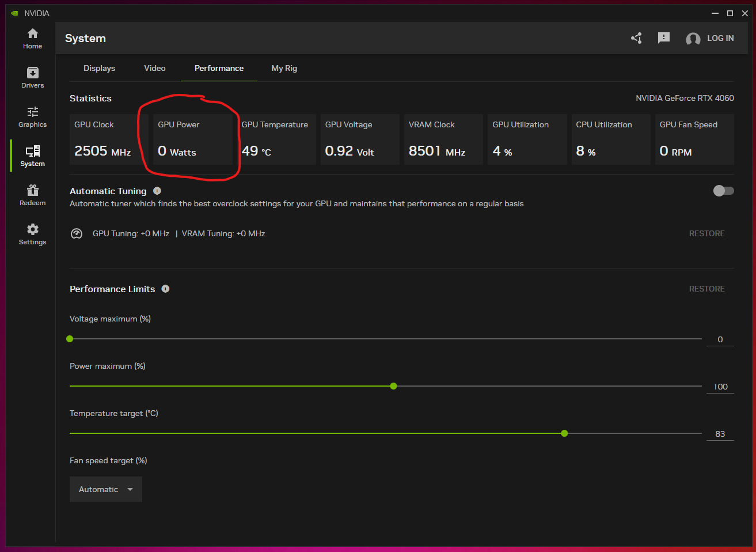Screen dimensions: 756x552
Task: Click the share icon in header
Action: [636, 38]
